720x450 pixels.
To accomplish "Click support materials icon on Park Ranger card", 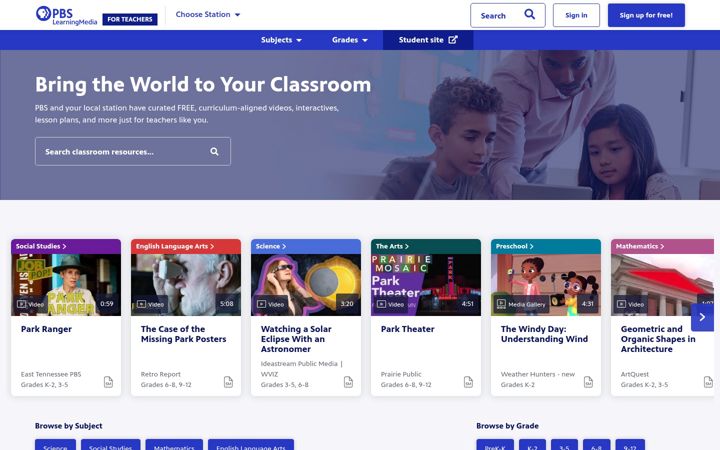I will (x=108, y=382).
